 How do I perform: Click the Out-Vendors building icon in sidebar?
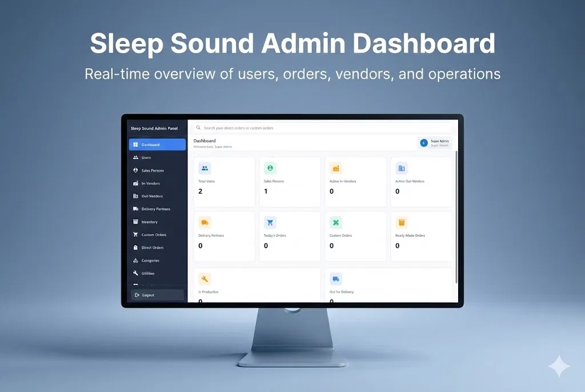135,196
